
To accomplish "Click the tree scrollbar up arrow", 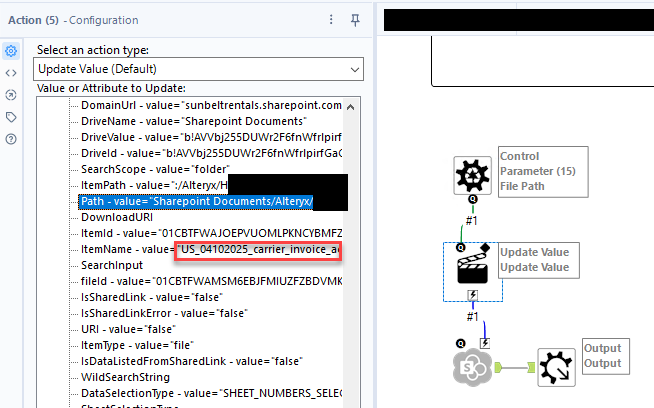I will coord(351,107).
